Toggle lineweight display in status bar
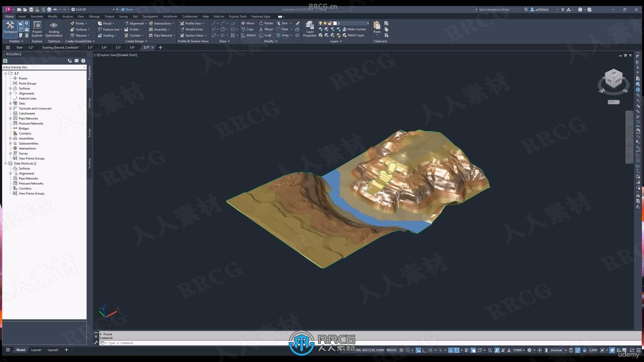The width and height of the screenshot is (644, 362). coord(467,350)
